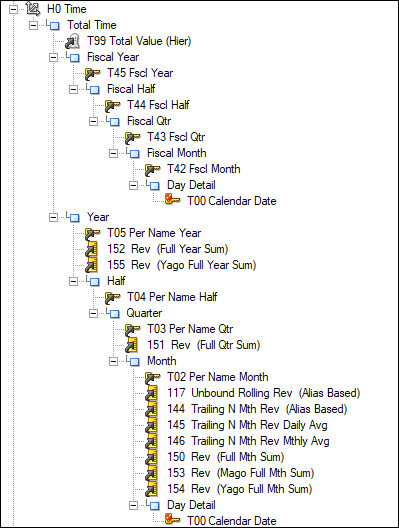Collapse the Year branch

tap(53, 217)
